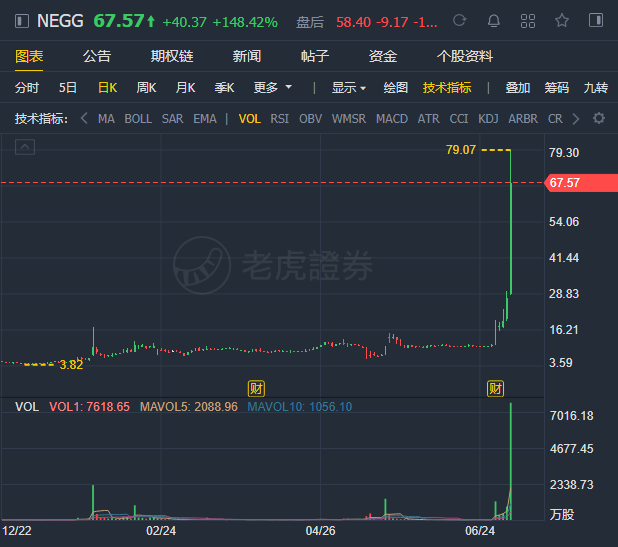Select the 分时 intraday view
Image resolution: width=618 pixels, height=547 pixels.
[27, 87]
